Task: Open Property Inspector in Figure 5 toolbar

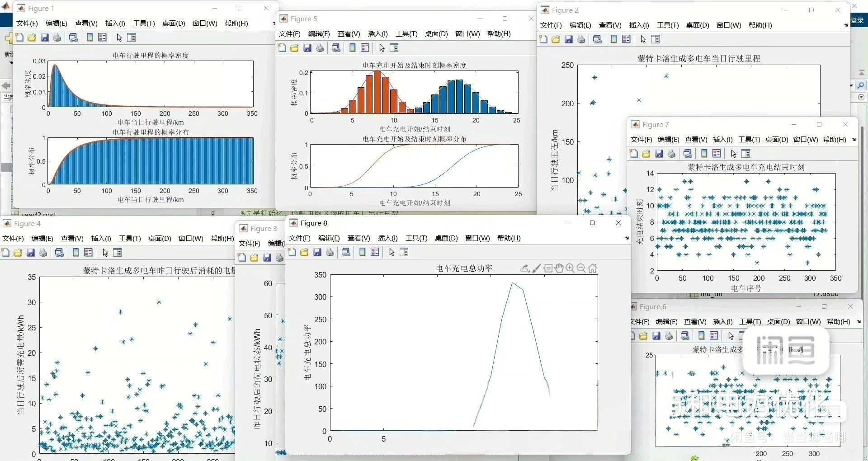Action: 394,48
